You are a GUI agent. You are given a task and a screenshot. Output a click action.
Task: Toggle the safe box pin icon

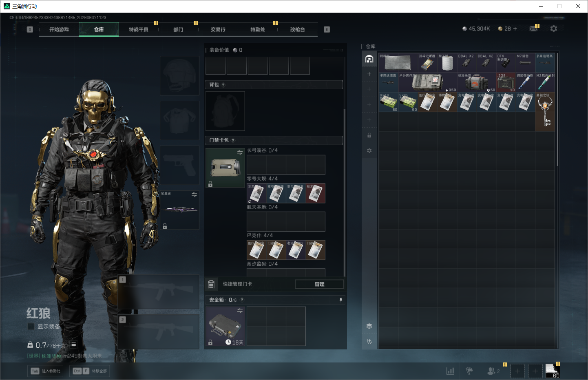click(x=341, y=300)
